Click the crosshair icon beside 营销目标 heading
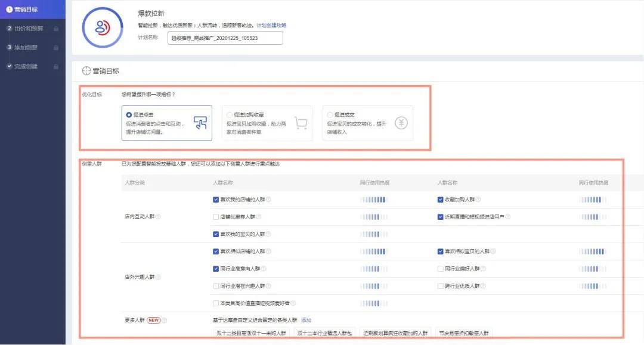644x345 pixels. click(86, 71)
